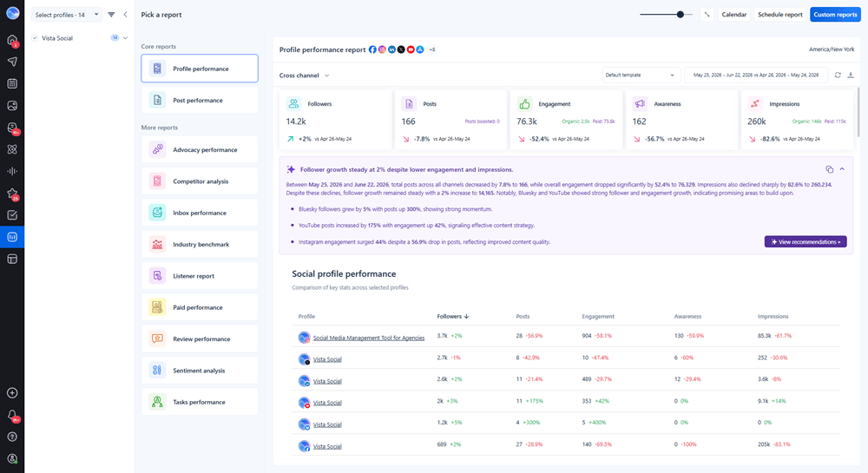Click the zoom slider handle in the top bar
Image resolution: width=868 pixels, height=473 pixels.
tap(681, 15)
